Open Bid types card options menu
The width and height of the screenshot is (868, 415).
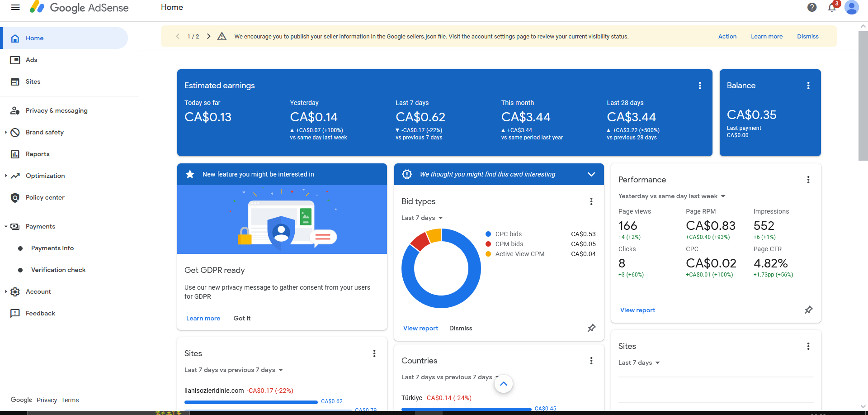coord(591,201)
